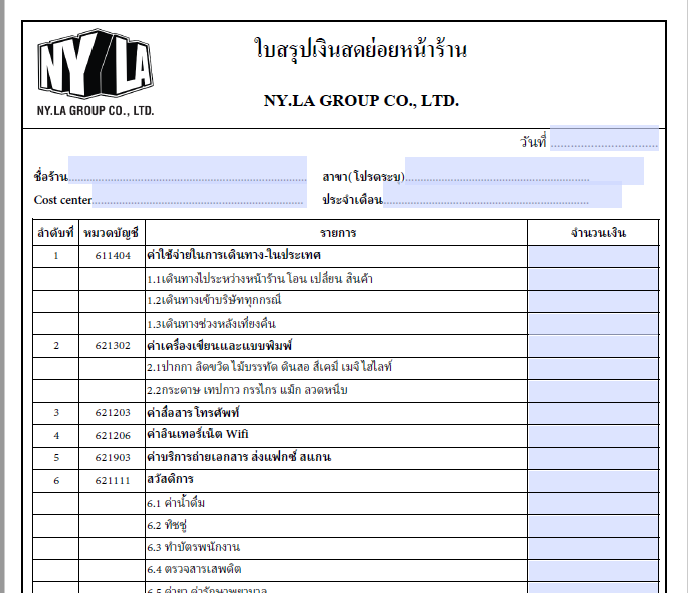Click item text 6.1 ค่าน้ำดื่ม
Viewport: 688px width, 593px height.
pyautogui.click(x=176, y=503)
